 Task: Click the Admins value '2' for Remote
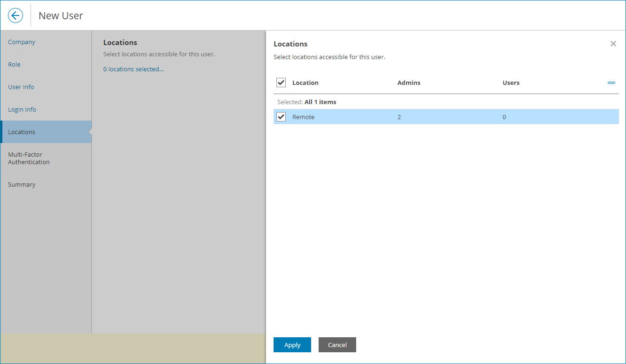399,117
